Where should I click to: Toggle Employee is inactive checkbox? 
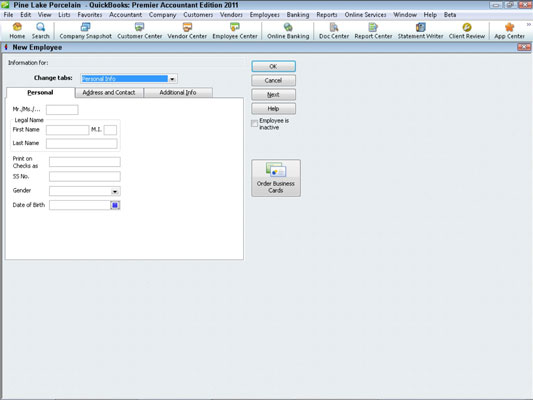click(254, 124)
